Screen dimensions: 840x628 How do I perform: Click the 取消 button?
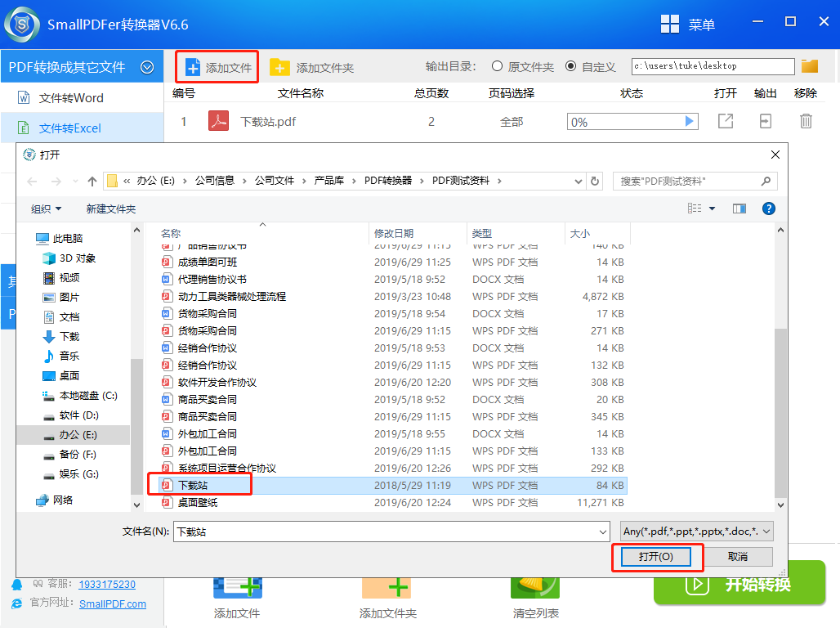coord(738,557)
